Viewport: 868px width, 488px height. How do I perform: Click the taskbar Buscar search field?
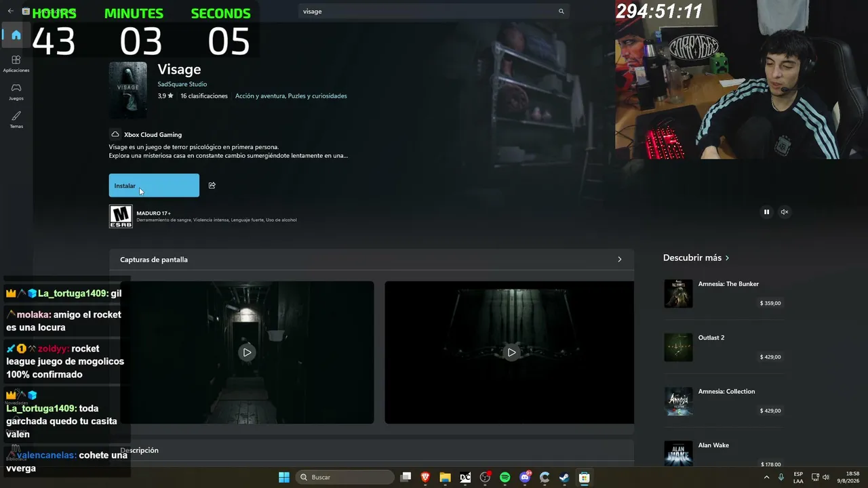[x=345, y=477]
